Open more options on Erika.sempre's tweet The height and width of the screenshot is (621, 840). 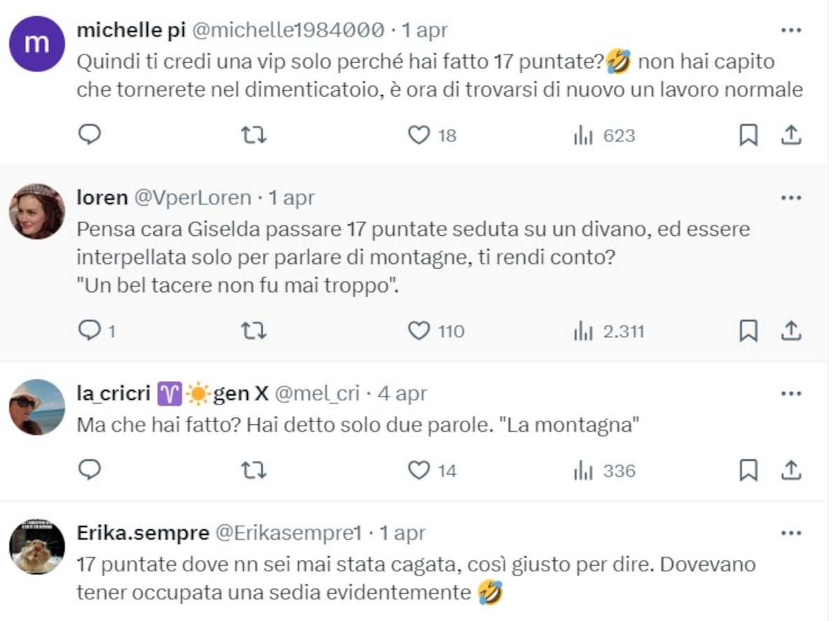click(x=790, y=533)
